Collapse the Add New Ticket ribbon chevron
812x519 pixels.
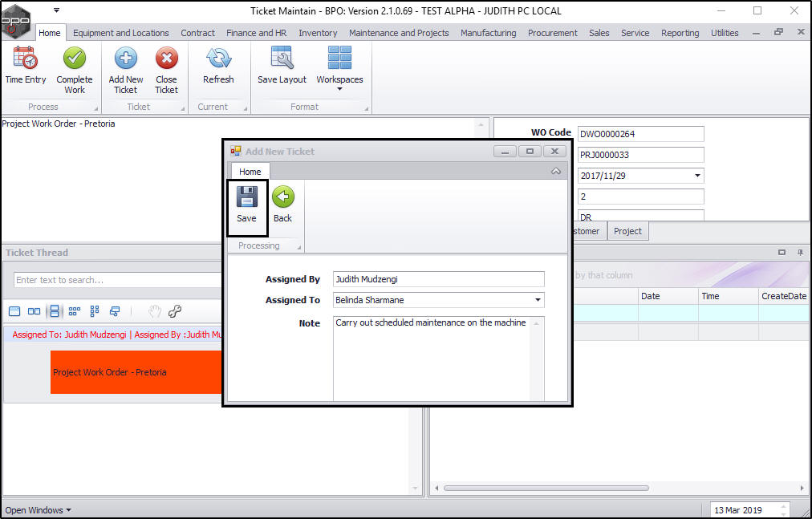(x=556, y=171)
